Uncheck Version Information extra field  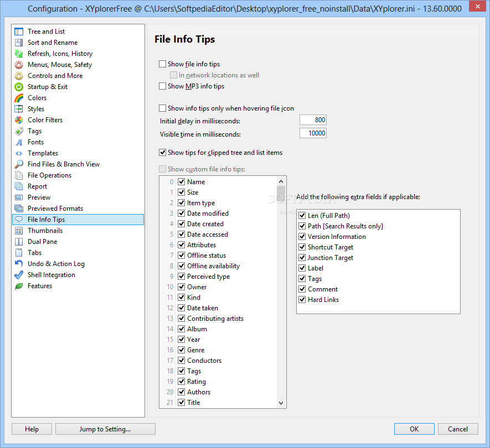302,237
